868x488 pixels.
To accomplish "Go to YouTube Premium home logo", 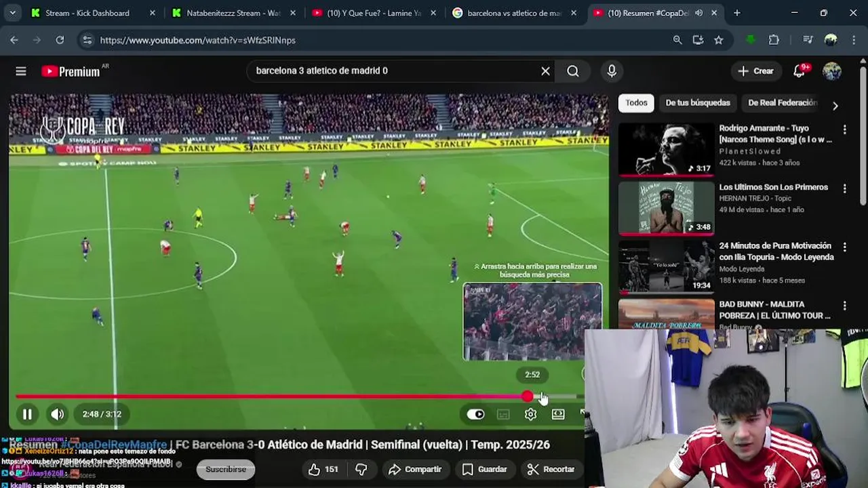I will click(x=71, y=71).
